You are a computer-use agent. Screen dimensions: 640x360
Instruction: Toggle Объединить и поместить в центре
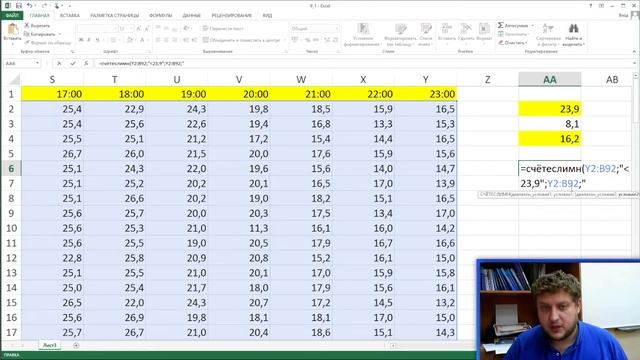(242, 40)
